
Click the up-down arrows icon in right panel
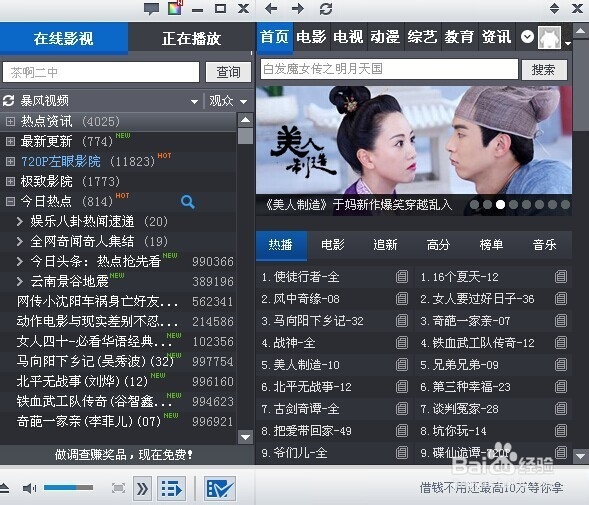554,8
